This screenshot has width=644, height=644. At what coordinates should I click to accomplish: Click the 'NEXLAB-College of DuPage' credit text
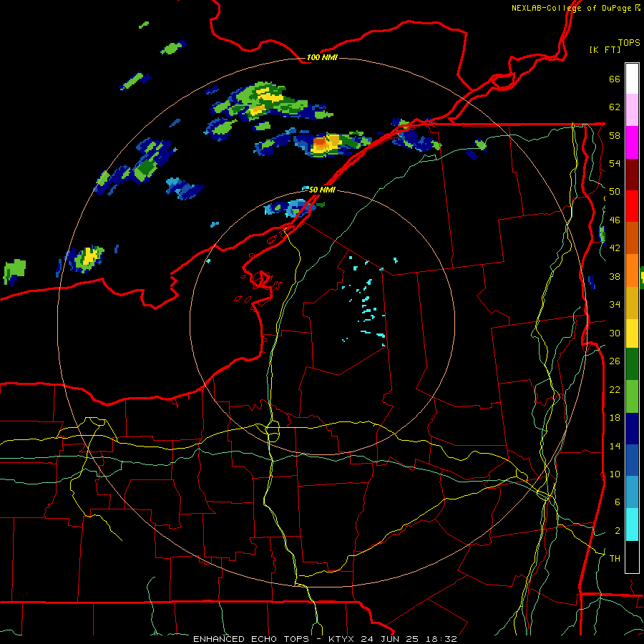tap(571, 8)
